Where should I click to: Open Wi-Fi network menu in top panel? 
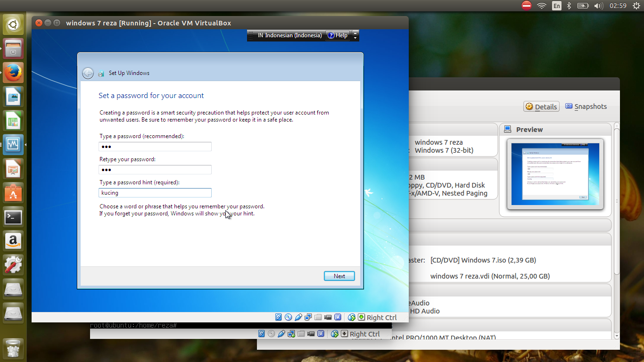[x=542, y=6]
